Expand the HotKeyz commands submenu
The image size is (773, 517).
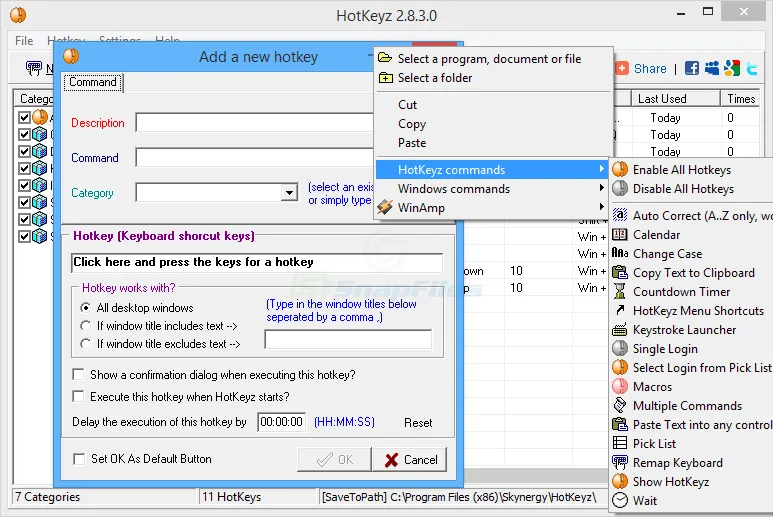pos(492,170)
